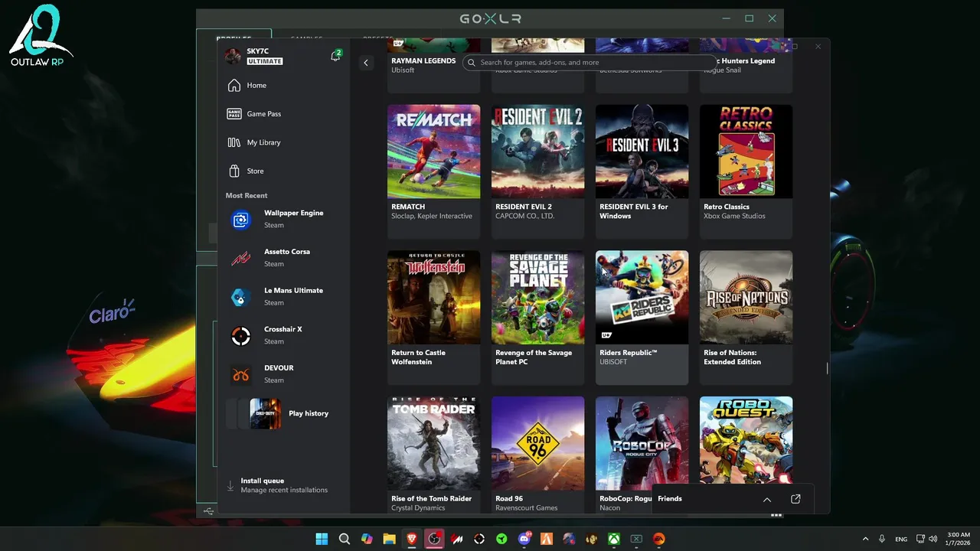Open Le Mans Ultimate from Most Recent
The height and width of the screenshot is (551, 980).
tap(283, 296)
